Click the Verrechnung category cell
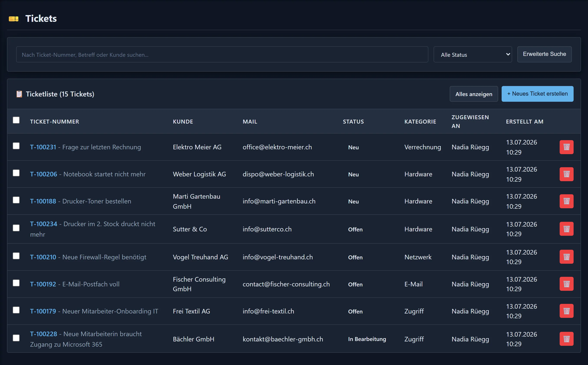This screenshot has width=588, height=365. [422, 147]
